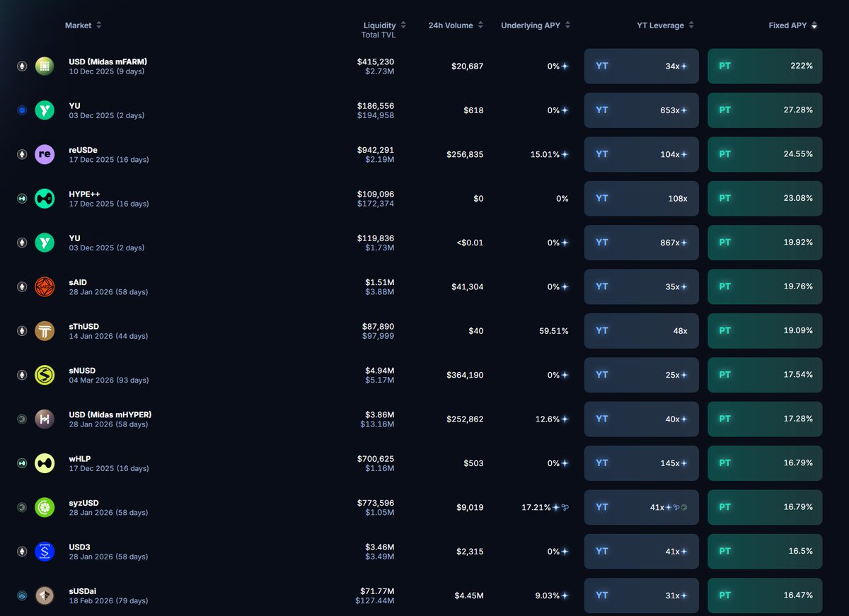Viewport: 849px width, 616px height.
Task: Click the USD (Midas mFARM) token logo
Action: pyautogui.click(x=45, y=66)
